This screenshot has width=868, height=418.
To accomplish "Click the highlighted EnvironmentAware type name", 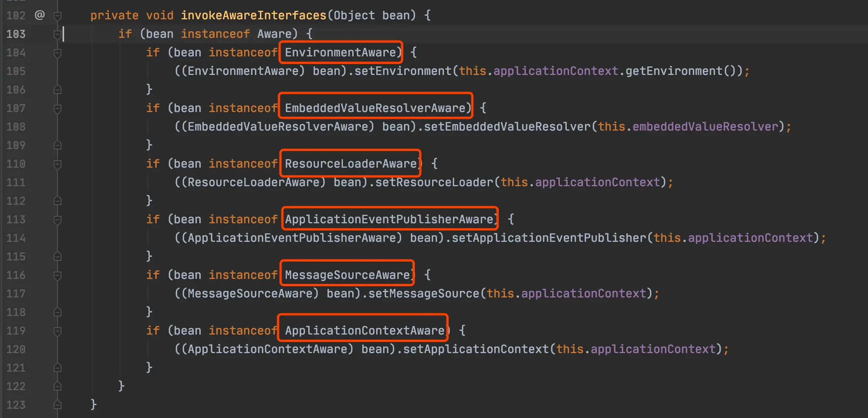I will [x=340, y=53].
